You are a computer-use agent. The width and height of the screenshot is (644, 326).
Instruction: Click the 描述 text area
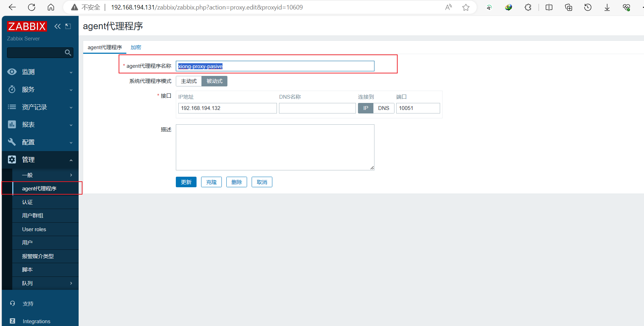coord(275,147)
